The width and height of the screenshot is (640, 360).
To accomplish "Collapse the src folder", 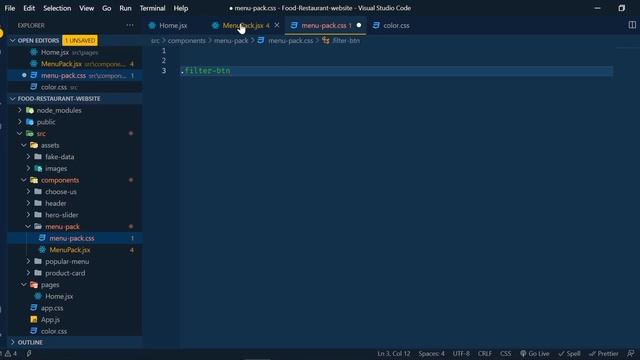I will [x=20, y=133].
